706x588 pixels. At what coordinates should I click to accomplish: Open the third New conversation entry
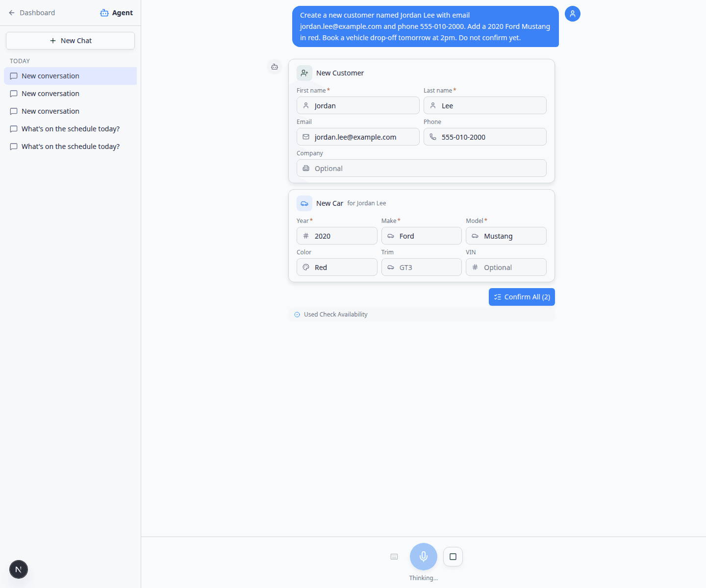tap(70, 111)
